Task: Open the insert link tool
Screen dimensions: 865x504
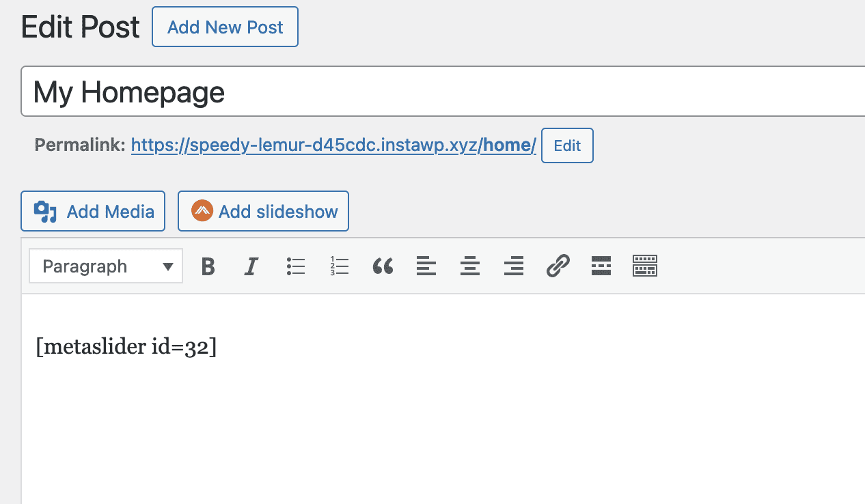Action: (x=558, y=266)
